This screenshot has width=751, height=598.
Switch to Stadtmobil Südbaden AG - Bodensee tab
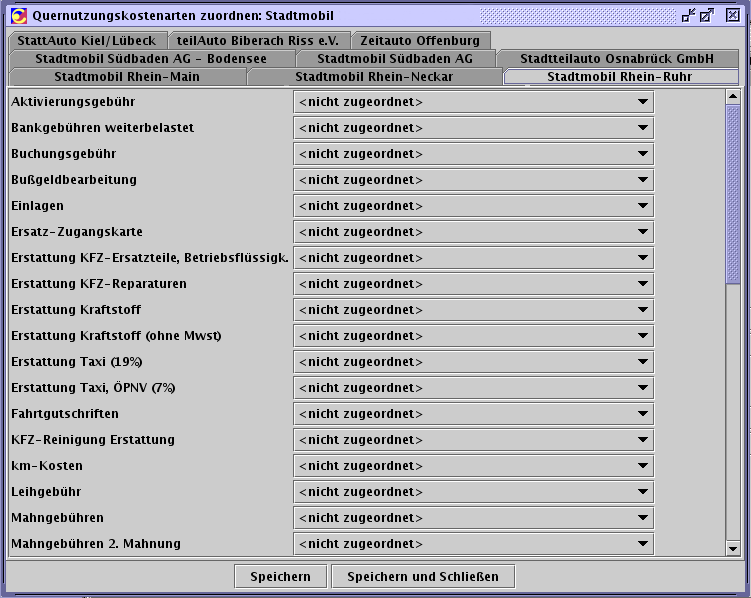coord(151,58)
